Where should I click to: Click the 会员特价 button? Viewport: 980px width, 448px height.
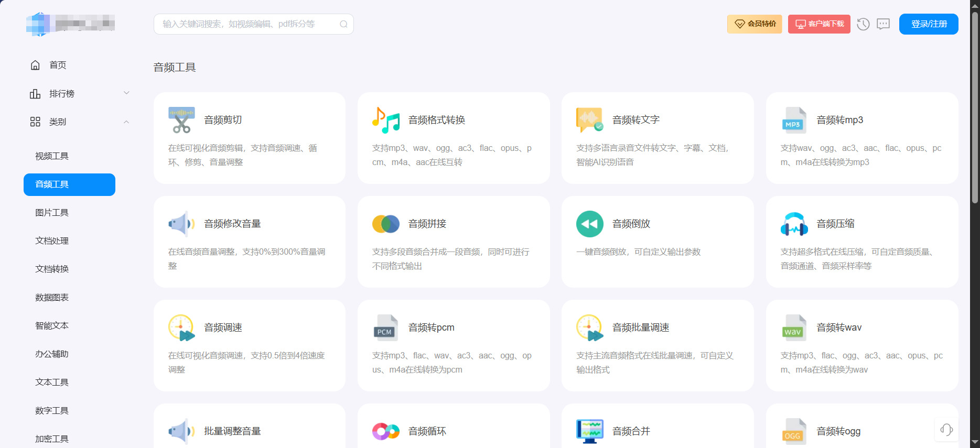tap(755, 24)
